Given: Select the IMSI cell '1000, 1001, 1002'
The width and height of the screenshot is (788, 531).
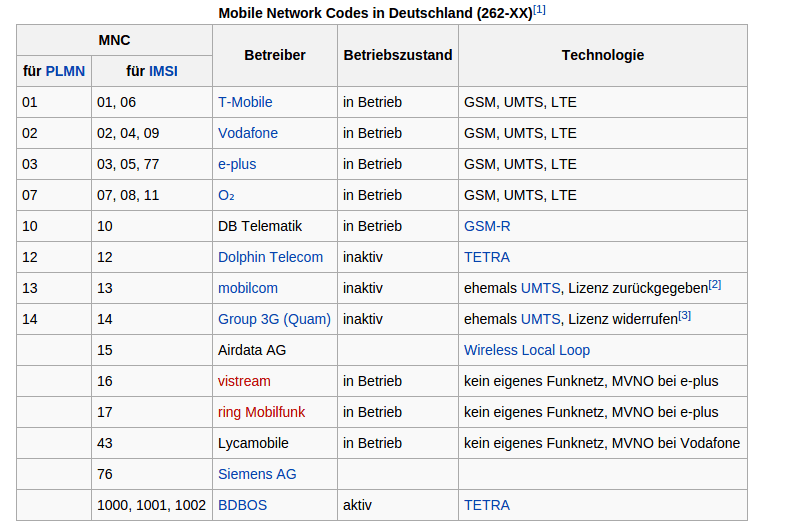Looking at the screenshot, I should click(152, 505).
